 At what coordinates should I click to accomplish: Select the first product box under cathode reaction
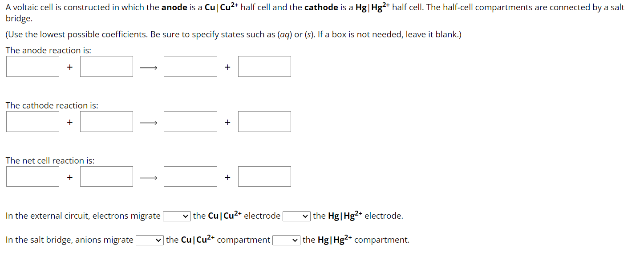[190, 121]
